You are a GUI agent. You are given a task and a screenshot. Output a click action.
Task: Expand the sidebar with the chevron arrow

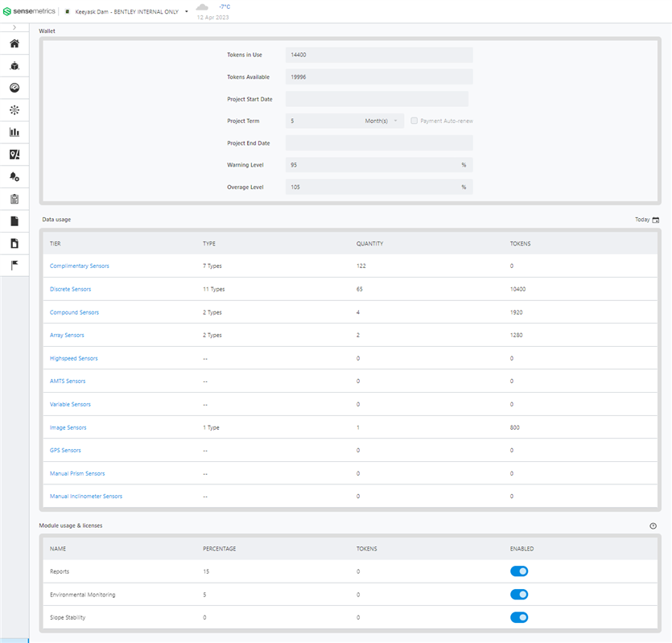tap(14, 27)
